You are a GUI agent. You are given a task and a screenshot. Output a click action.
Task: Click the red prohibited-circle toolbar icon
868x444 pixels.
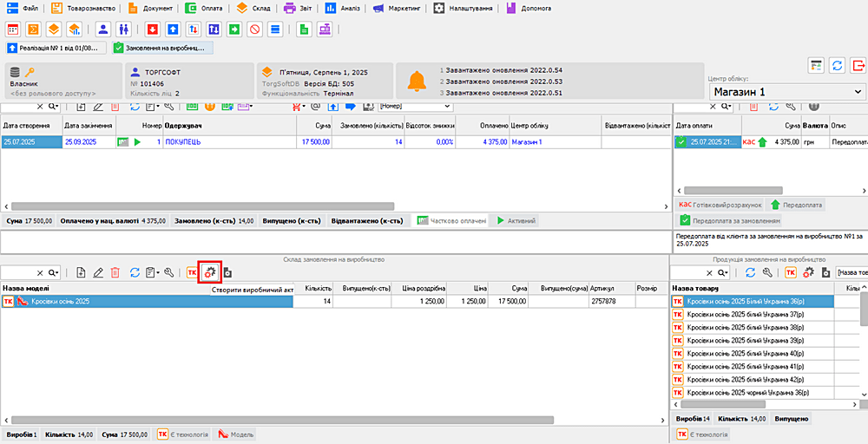pos(255,29)
